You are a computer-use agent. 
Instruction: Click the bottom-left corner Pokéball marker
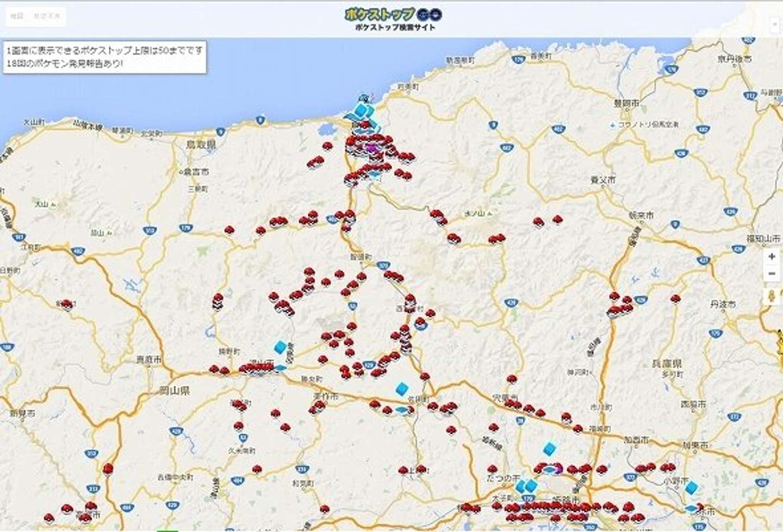pos(49,518)
